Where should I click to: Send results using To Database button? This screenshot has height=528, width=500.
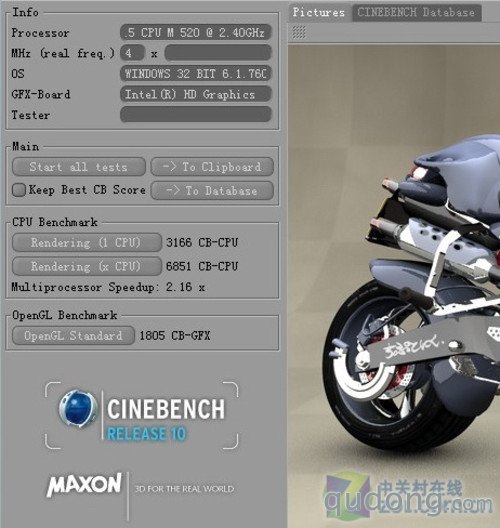coord(212,191)
